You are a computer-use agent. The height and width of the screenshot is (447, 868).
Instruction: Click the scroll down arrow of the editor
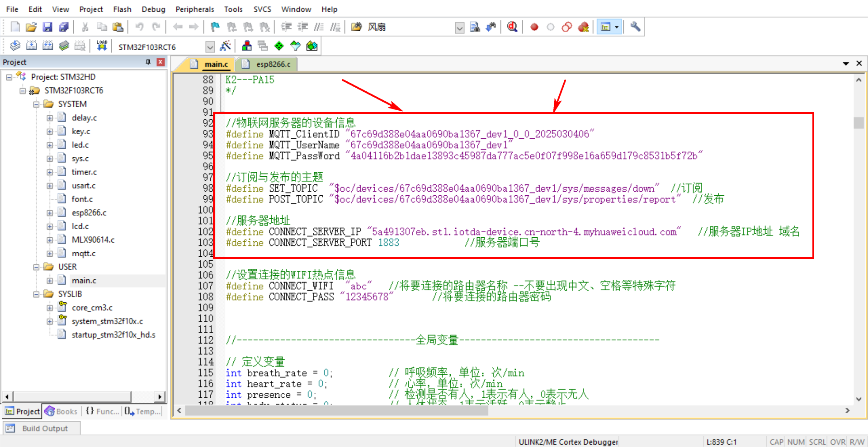point(859,399)
